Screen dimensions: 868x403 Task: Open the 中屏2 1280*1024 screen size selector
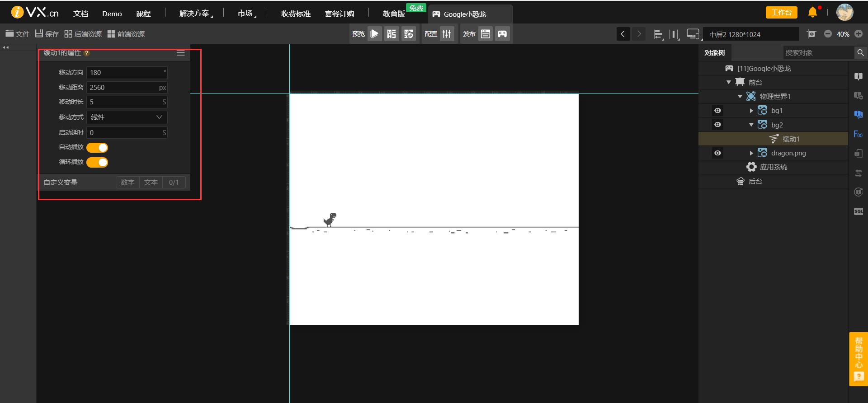coord(751,34)
